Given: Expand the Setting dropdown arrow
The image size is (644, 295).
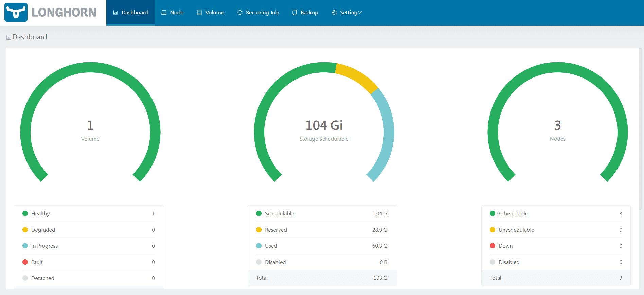Looking at the screenshot, I should pos(360,13).
